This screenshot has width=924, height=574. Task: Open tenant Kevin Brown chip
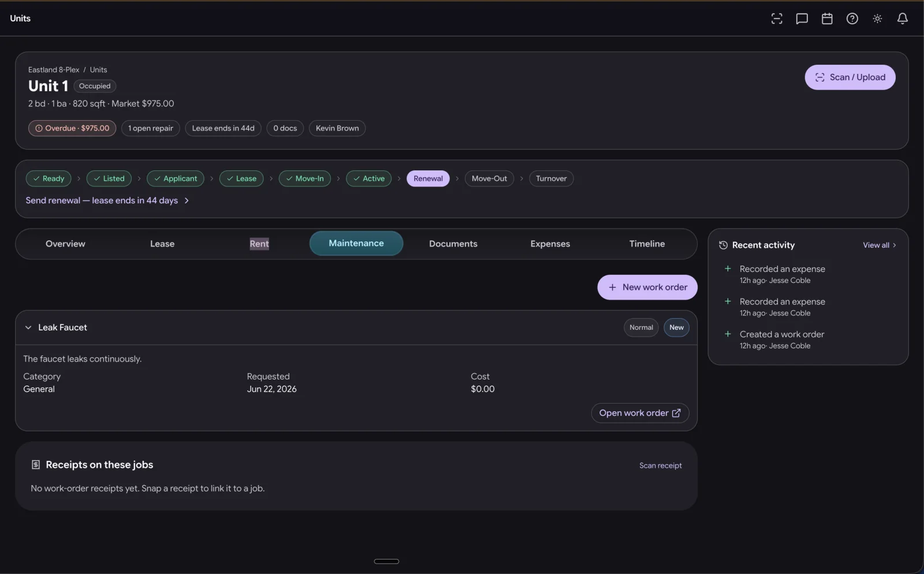pyautogui.click(x=337, y=128)
